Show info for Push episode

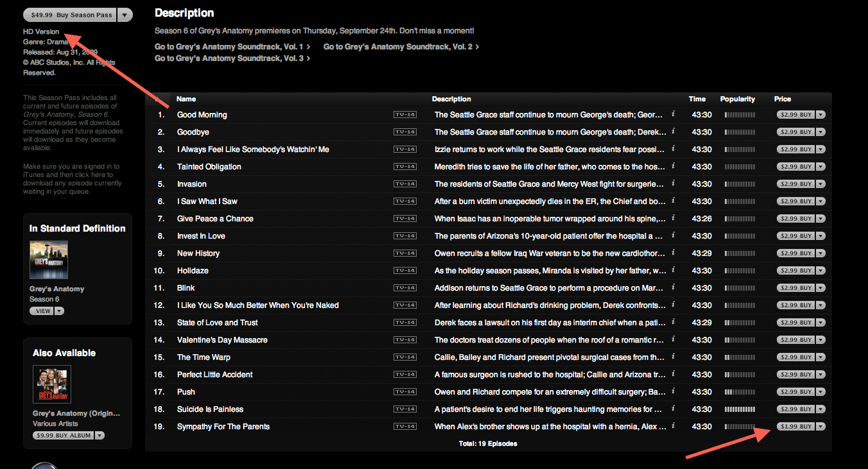(x=673, y=391)
